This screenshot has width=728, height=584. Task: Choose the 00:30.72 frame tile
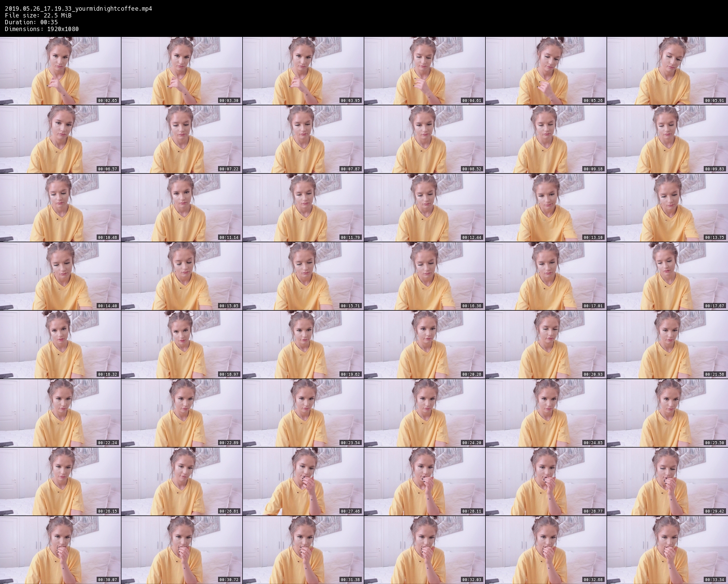pyautogui.click(x=182, y=550)
